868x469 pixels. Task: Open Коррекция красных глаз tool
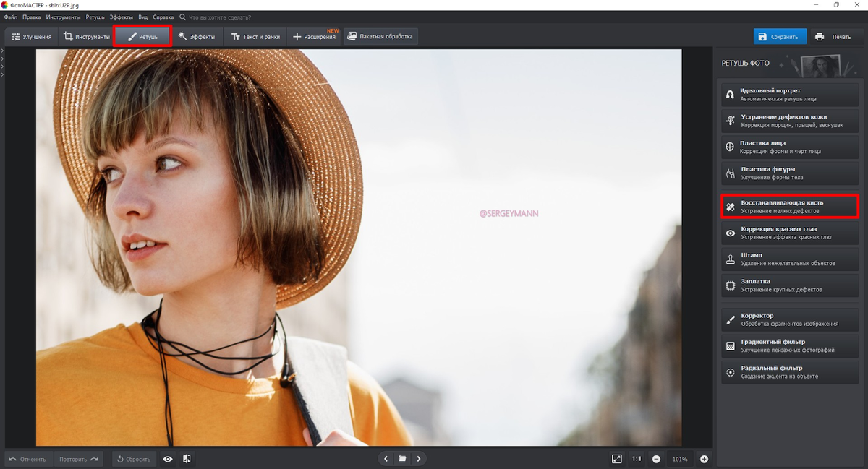point(789,233)
